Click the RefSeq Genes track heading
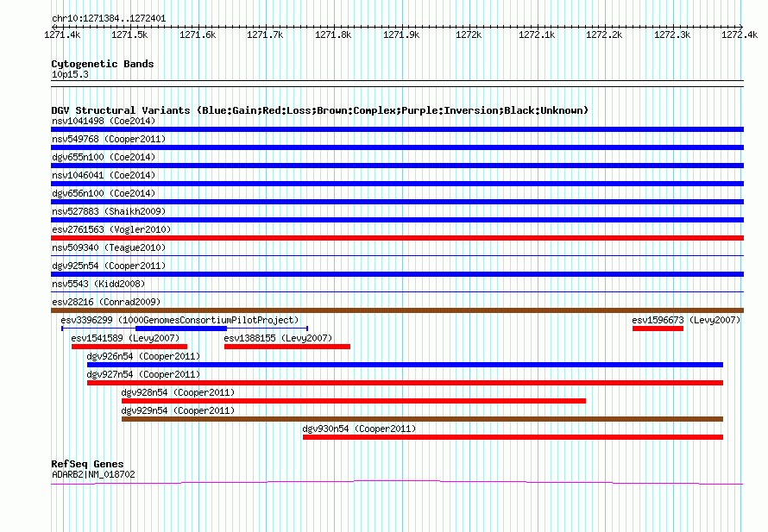 [87, 464]
